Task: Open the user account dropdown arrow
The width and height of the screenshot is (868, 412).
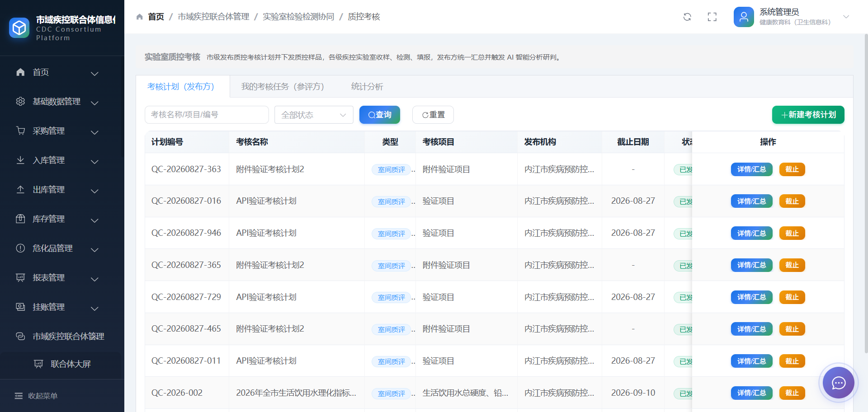Action: [x=846, y=17]
